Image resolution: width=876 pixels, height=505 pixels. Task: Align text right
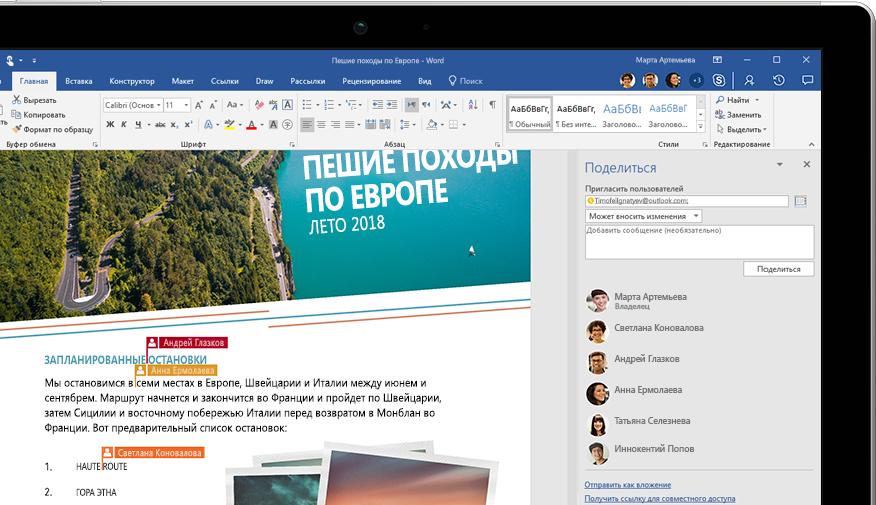click(335, 125)
